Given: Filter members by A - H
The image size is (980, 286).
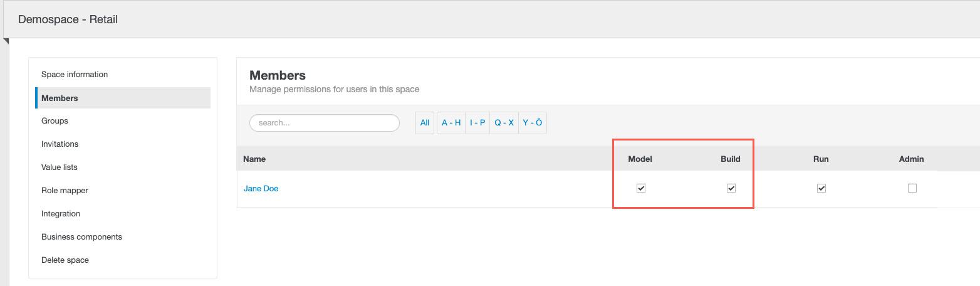Looking at the screenshot, I should pos(451,123).
